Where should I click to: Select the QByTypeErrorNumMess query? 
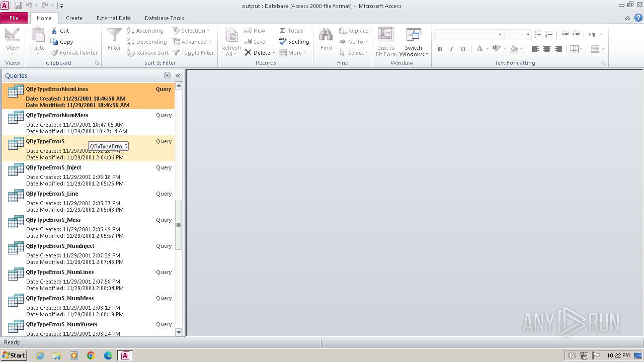88,123
